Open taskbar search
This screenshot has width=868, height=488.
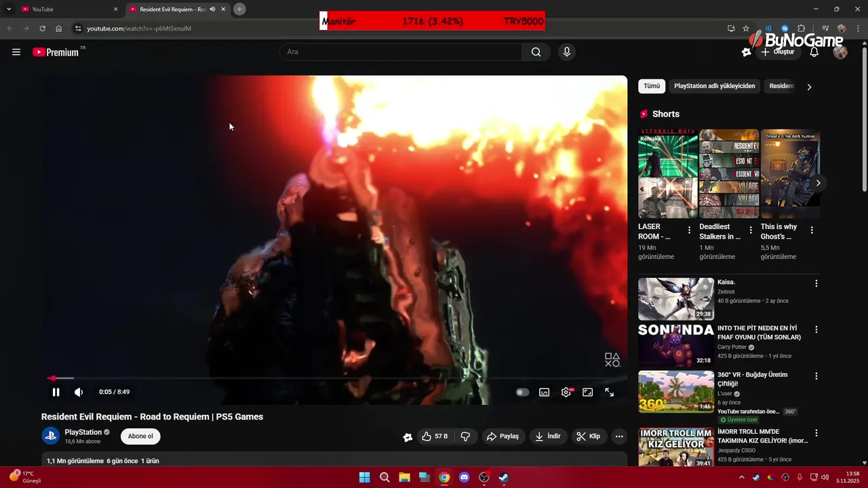(x=384, y=477)
